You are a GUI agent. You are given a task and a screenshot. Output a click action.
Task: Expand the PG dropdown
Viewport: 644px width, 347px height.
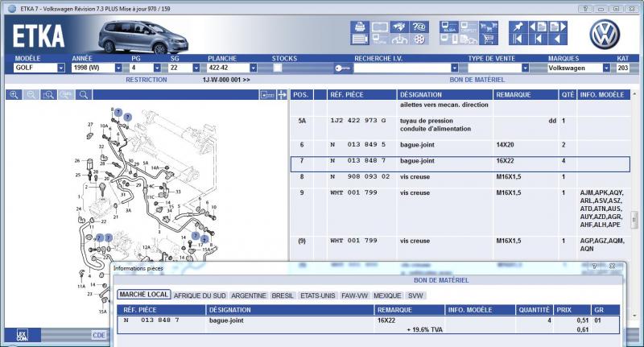point(157,68)
